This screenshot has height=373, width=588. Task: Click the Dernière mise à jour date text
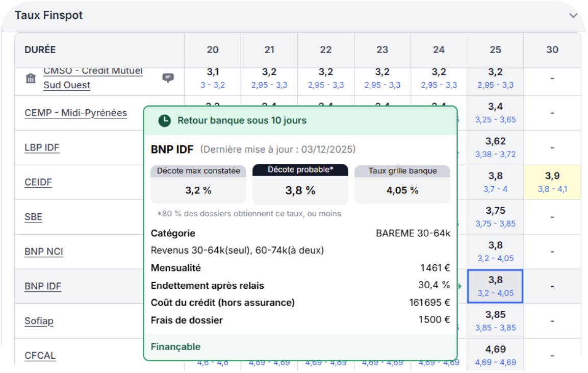278,150
